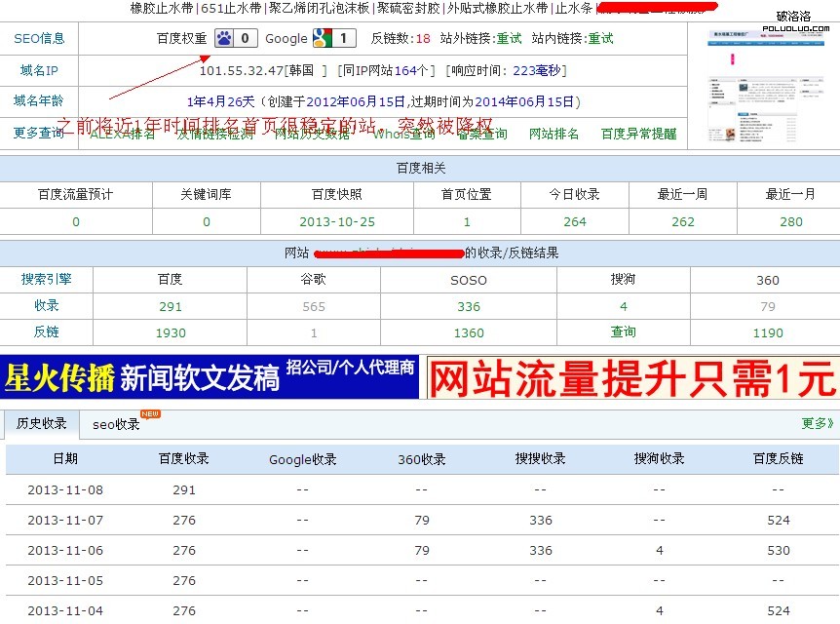This screenshot has width=840, height=624.
Task: Click the 2013-11-08 date cell
Action: (65, 490)
